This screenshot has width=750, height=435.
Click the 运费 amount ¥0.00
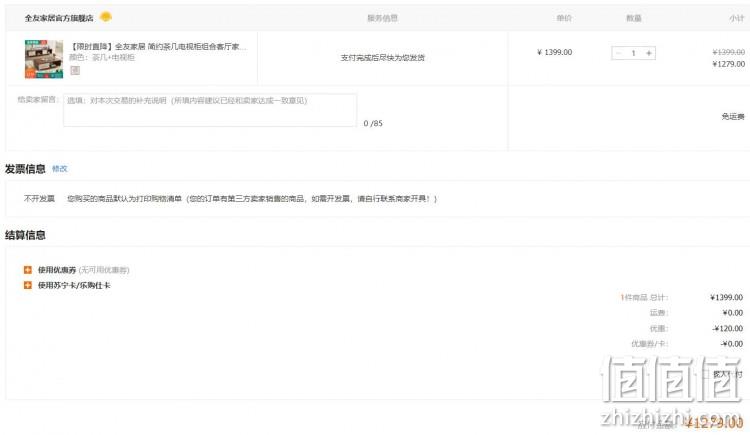tap(733, 312)
